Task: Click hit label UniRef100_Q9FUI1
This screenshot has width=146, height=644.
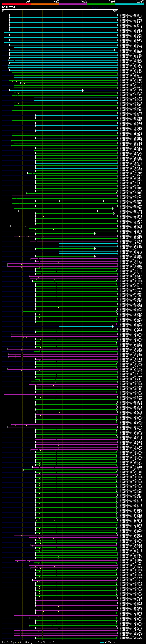Action: (x=131, y=85)
